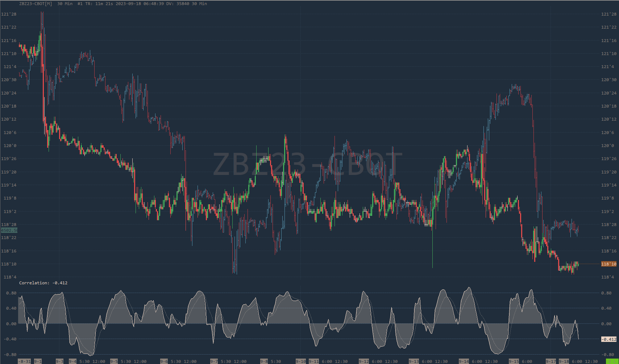Click -0.40 on the left correlation scale
This screenshot has height=364, width=619.
(10, 339)
